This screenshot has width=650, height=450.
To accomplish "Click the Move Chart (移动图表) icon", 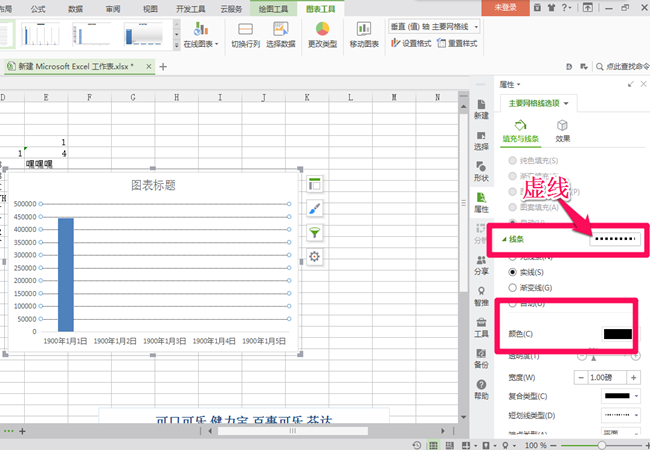I will click(x=364, y=29).
